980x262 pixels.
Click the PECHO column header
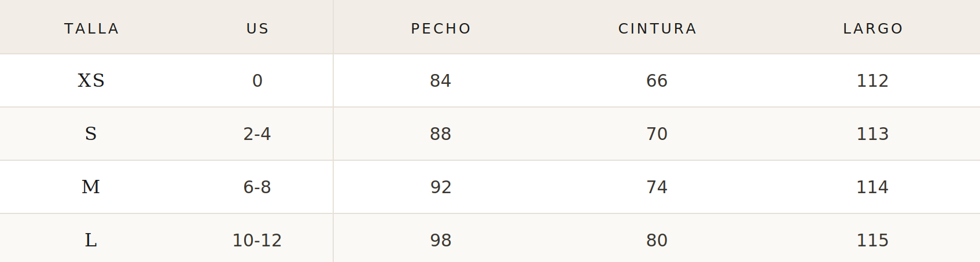[441, 28]
